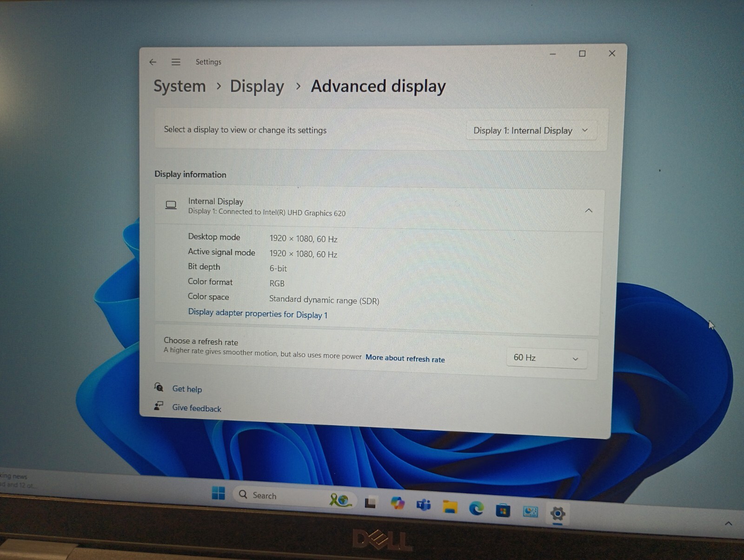Click the Get help link
744x560 pixels.
[x=187, y=389]
